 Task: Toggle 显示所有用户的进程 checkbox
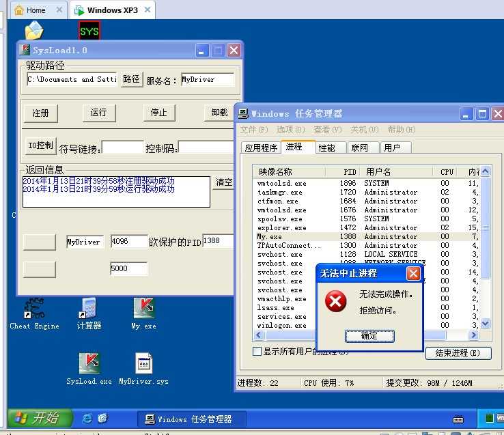coord(257,351)
